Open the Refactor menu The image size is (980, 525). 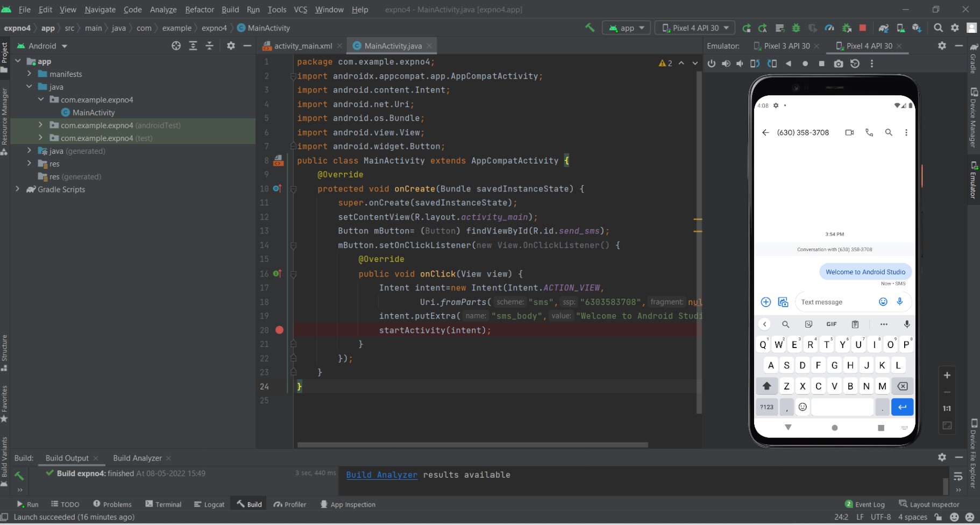tap(199, 9)
